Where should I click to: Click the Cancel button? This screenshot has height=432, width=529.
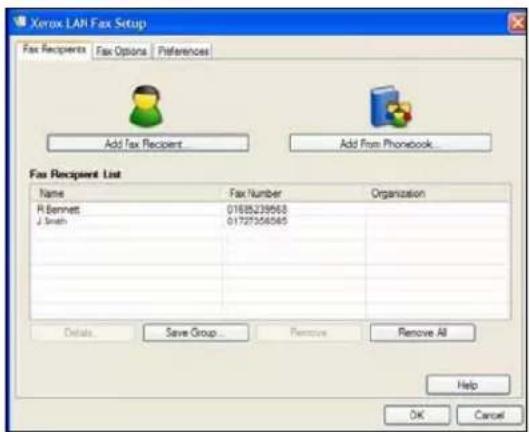click(489, 415)
